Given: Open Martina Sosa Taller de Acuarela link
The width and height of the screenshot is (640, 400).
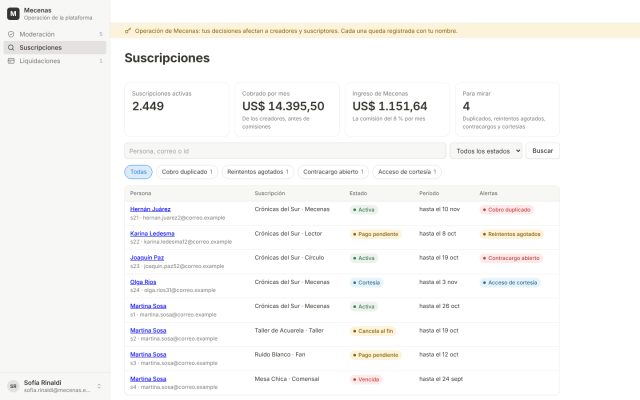Looking at the screenshot, I should click(x=148, y=331).
